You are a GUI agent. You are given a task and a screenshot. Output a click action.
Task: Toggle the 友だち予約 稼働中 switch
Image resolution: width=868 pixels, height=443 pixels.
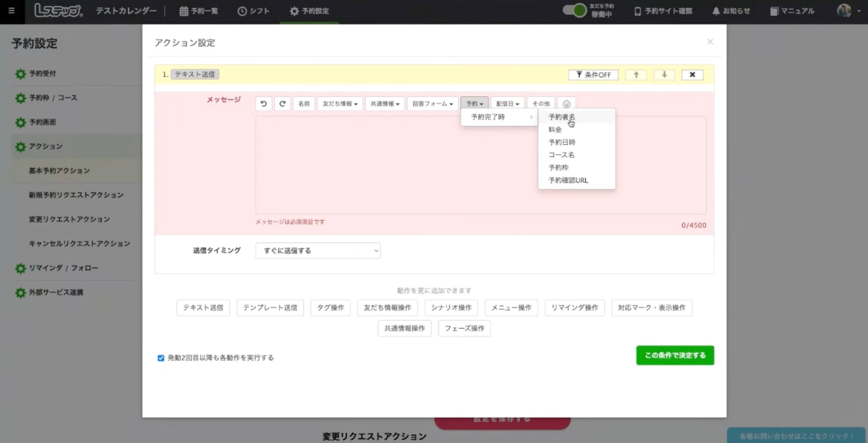point(575,11)
